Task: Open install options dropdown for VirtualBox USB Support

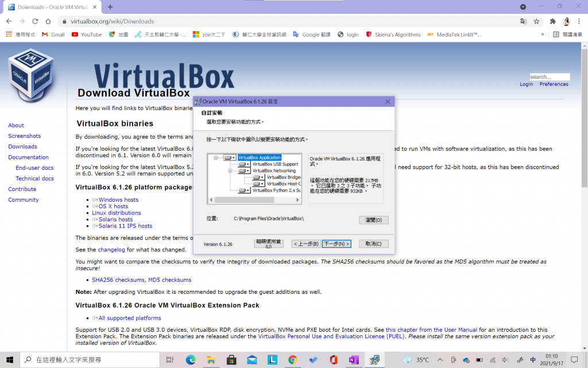Action: tap(244, 164)
